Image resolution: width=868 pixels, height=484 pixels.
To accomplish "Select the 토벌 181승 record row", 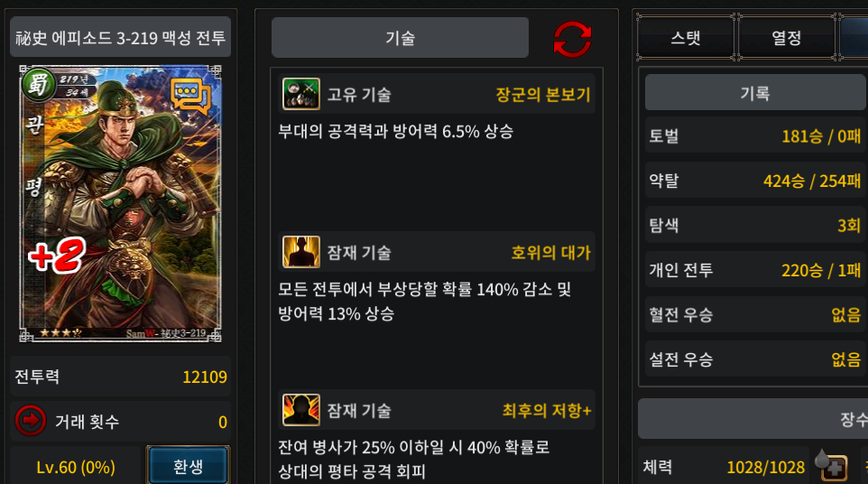I will (755, 135).
